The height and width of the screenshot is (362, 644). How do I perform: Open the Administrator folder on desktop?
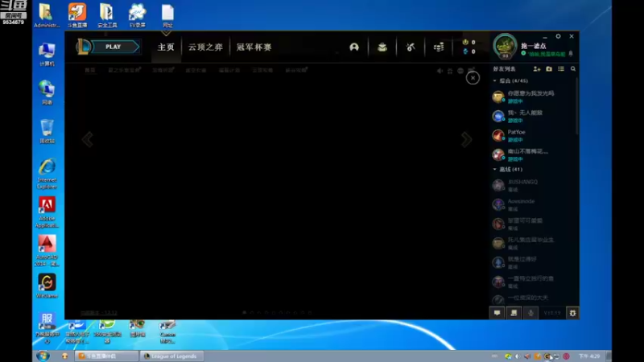(x=47, y=15)
